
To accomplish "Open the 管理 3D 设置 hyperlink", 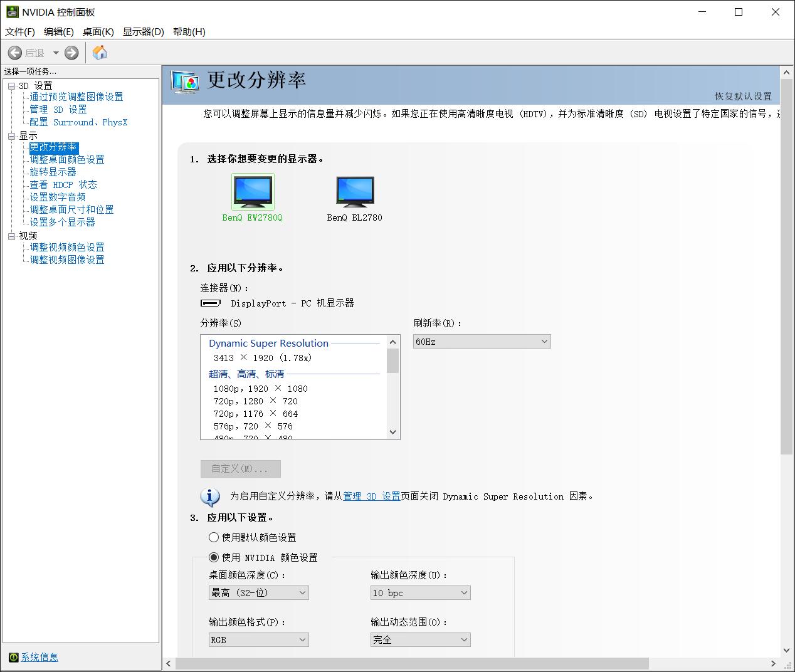I will pos(369,496).
